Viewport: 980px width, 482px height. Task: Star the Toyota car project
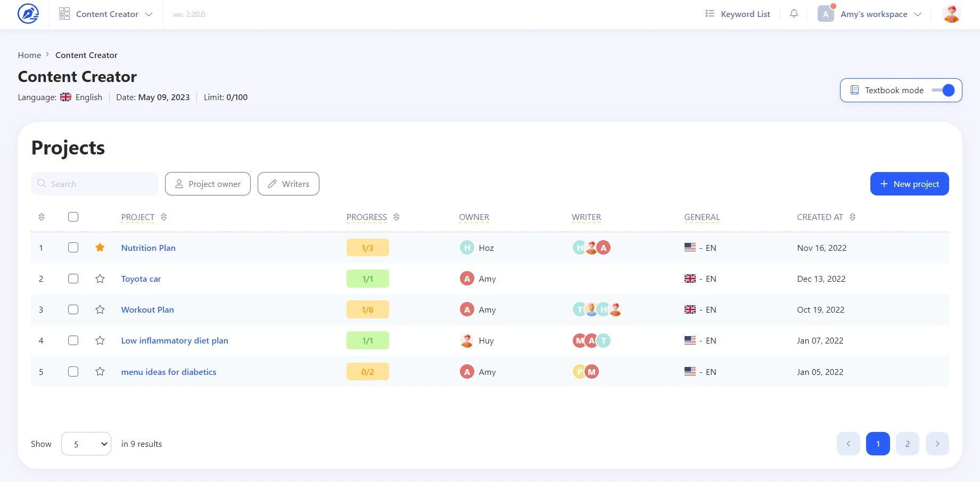100,279
